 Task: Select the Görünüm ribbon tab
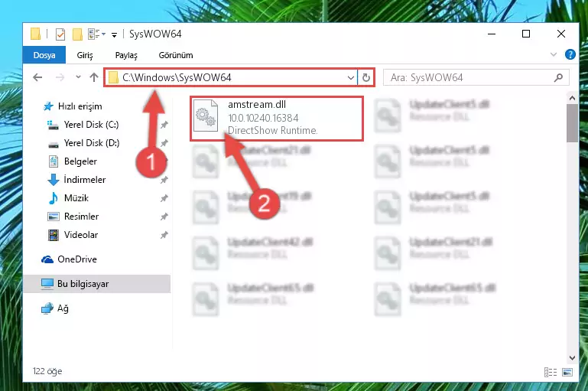click(x=176, y=55)
